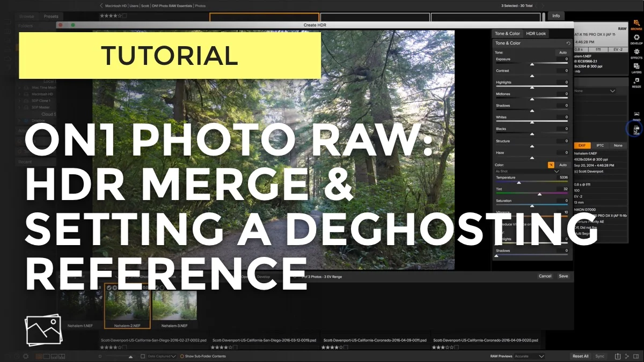
Task: Cancel the Create HDR dialog
Action: tap(545, 276)
